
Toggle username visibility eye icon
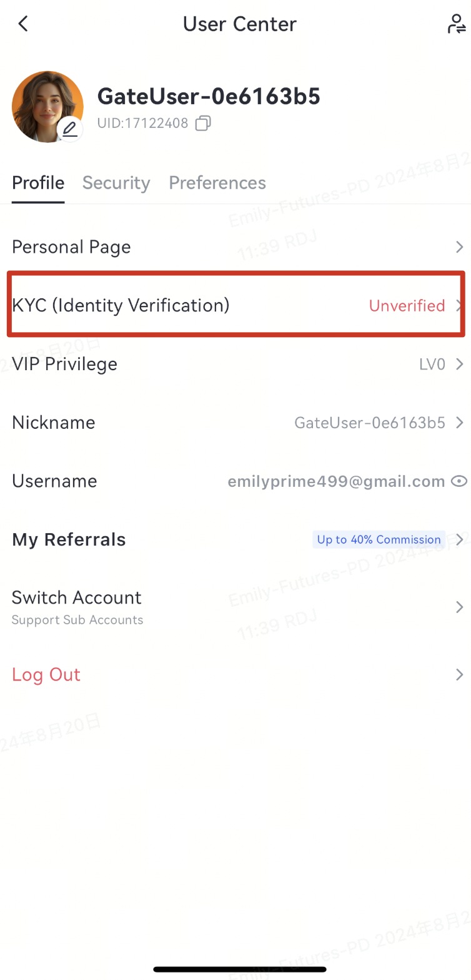459,481
